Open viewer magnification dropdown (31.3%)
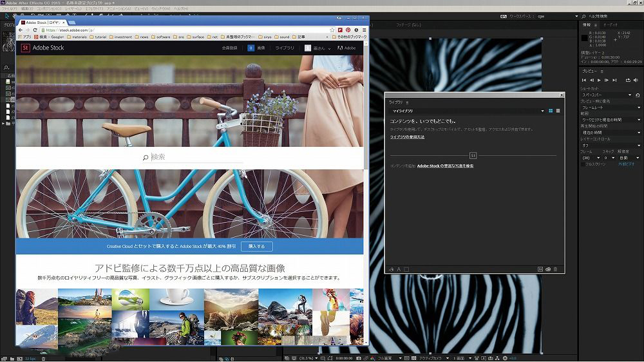This screenshot has width=644, height=362. [308, 358]
